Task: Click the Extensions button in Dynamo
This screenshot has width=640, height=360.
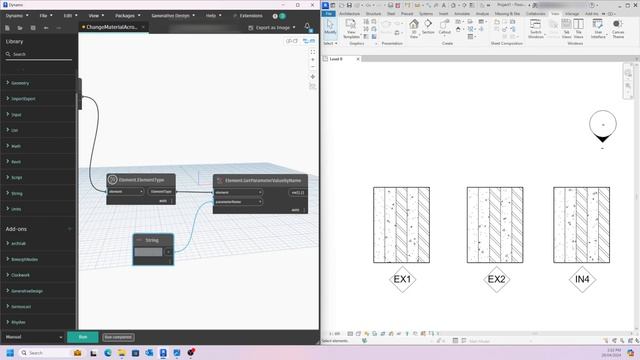Action: coord(248,16)
